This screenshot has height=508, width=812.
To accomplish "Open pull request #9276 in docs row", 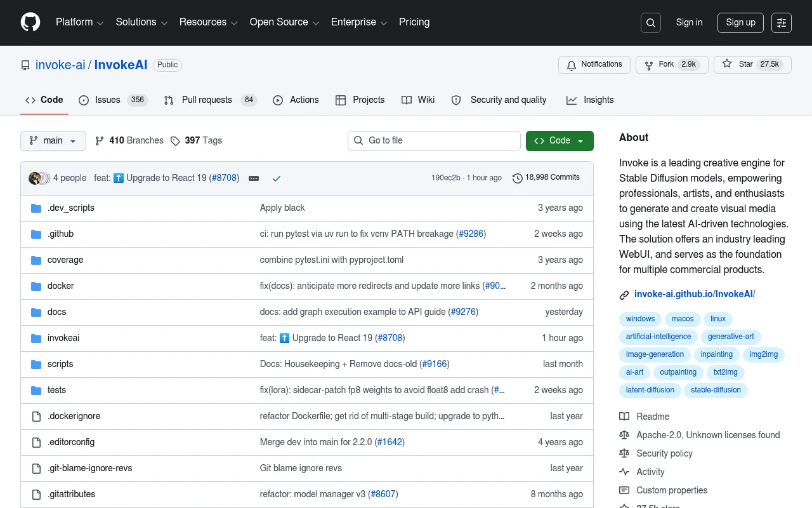I will point(463,312).
